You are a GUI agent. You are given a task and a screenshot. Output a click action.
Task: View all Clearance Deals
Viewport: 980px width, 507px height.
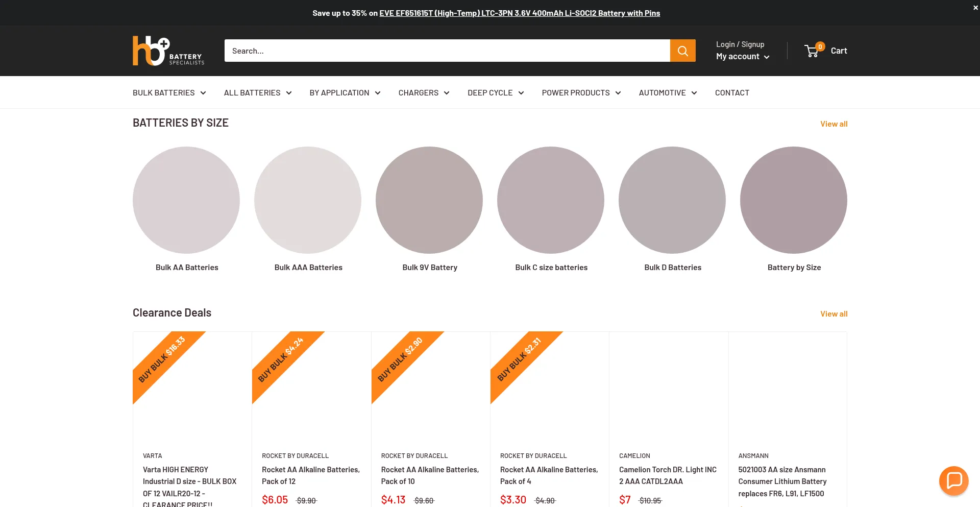834,314
